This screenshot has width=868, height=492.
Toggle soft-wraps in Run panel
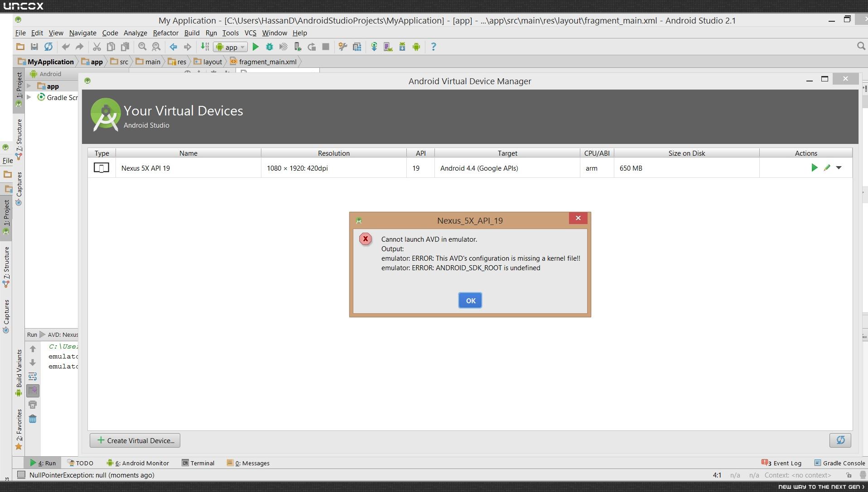pos(33,377)
